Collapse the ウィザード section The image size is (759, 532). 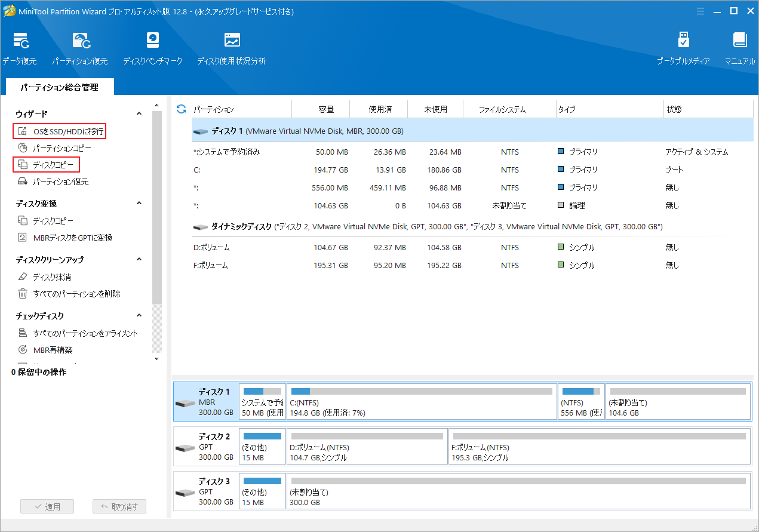tap(140, 113)
